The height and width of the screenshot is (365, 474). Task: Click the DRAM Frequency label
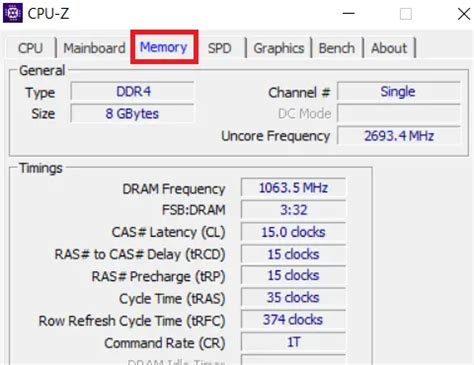pyautogui.click(x=174, y=189)
